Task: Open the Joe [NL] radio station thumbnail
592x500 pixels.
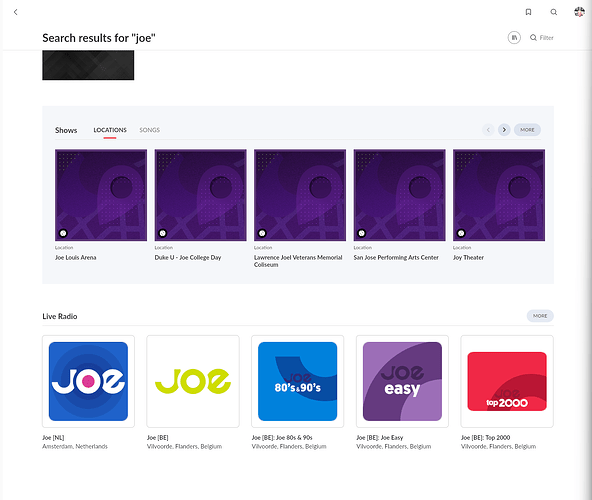Action: (88, 381)
